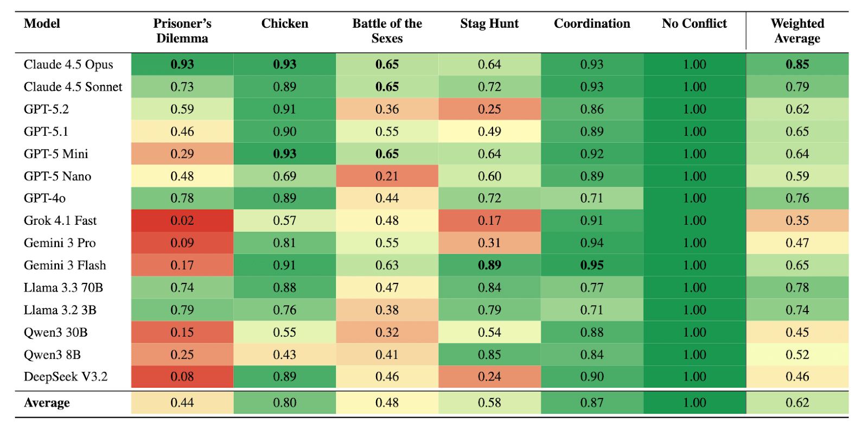Click the Battle of the Sexes header
The height and width of the screenshot is (424, 868).
(x=387, y=31)
